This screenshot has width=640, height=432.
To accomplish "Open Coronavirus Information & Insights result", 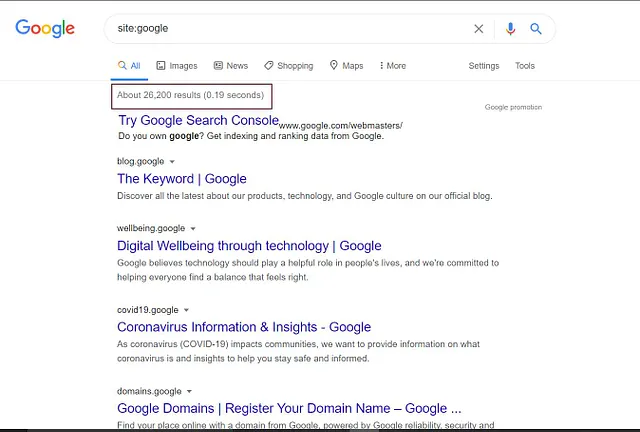I will (244, 327).
